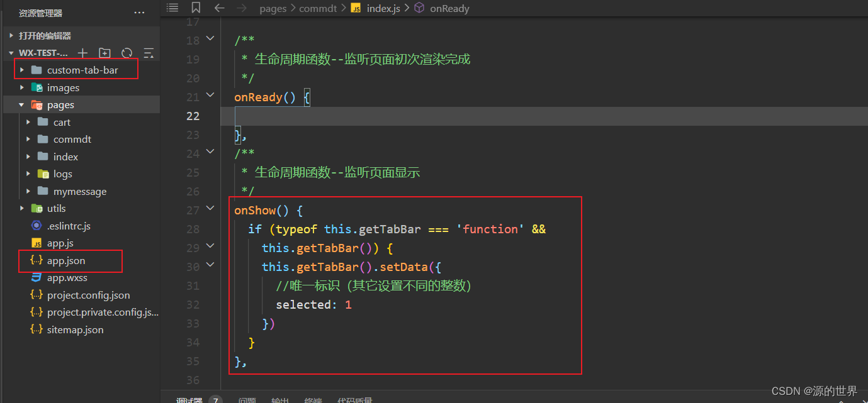868x403 pixels.
Task: Open the explorer more actions ellipsis
Action: click(139, 13)
